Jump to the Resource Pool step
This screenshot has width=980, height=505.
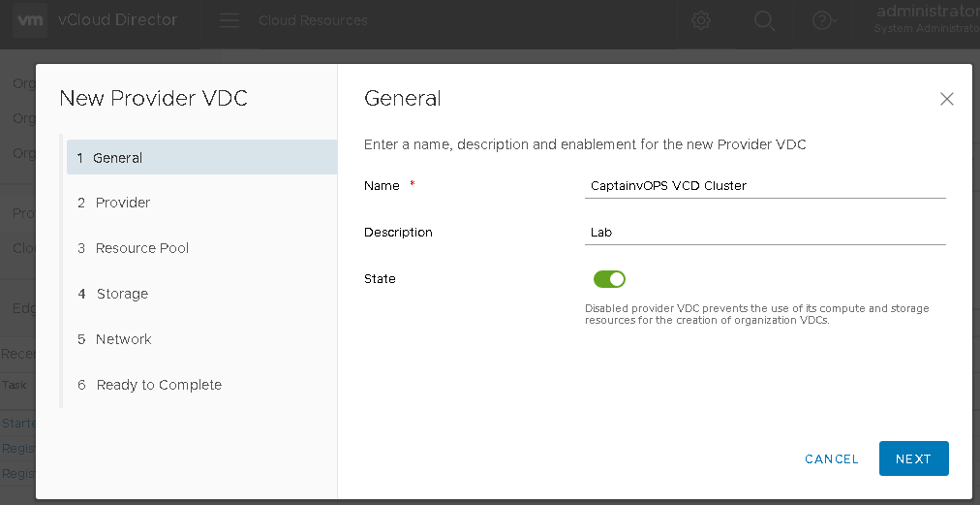[x=141, y=248]
